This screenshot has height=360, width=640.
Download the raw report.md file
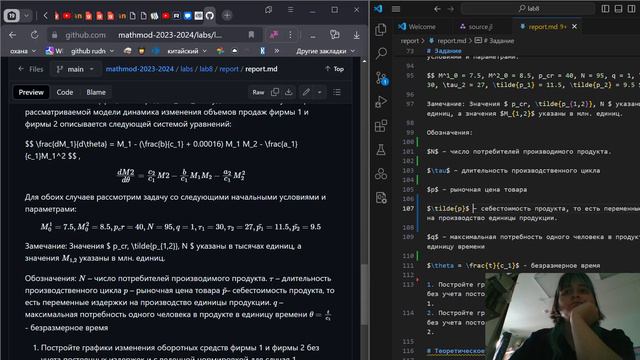(x=289, y=92)
